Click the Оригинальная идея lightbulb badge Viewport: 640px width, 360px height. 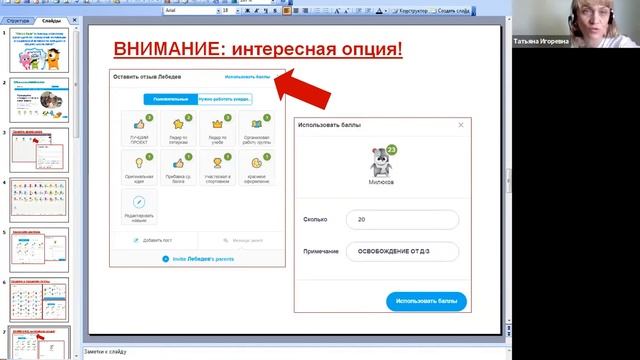tap(139, 167)
